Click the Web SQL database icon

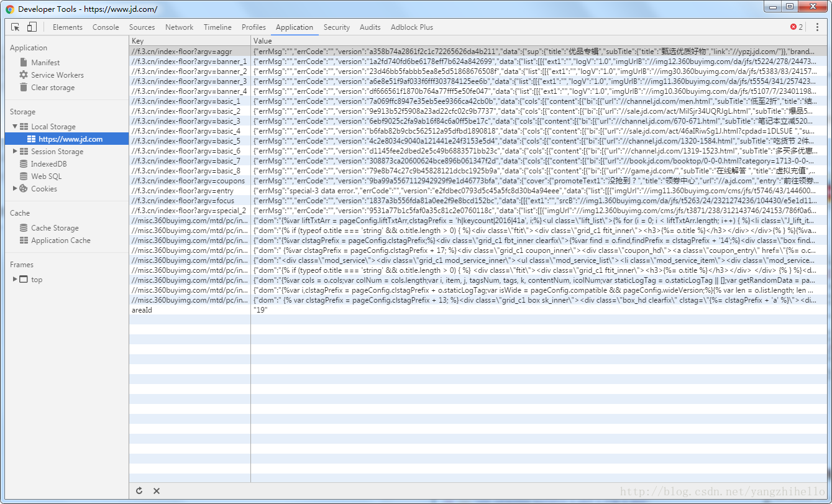click(24, 176)
